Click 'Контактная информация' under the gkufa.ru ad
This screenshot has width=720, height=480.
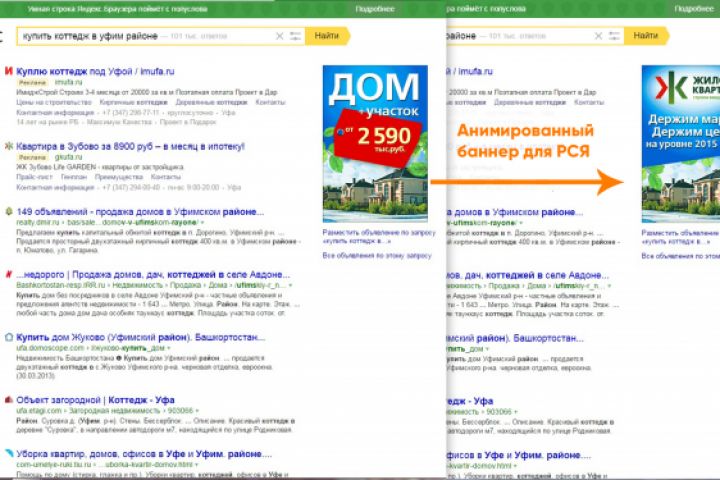click(55, 187)
